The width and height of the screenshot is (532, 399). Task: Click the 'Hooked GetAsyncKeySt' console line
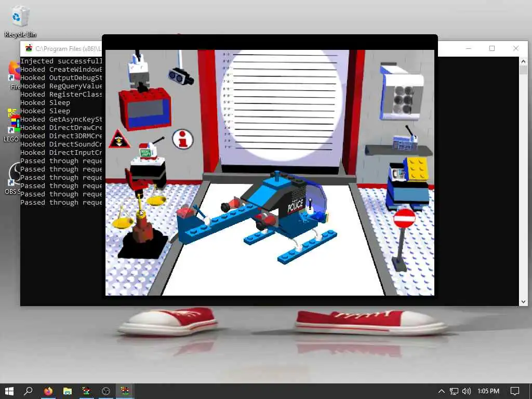[61, 119]
